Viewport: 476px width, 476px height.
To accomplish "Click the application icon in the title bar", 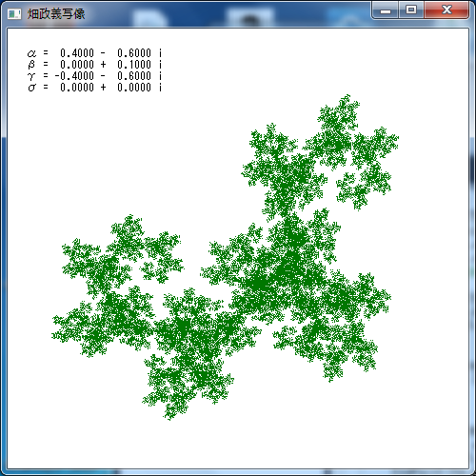I will tap(14, 14).
